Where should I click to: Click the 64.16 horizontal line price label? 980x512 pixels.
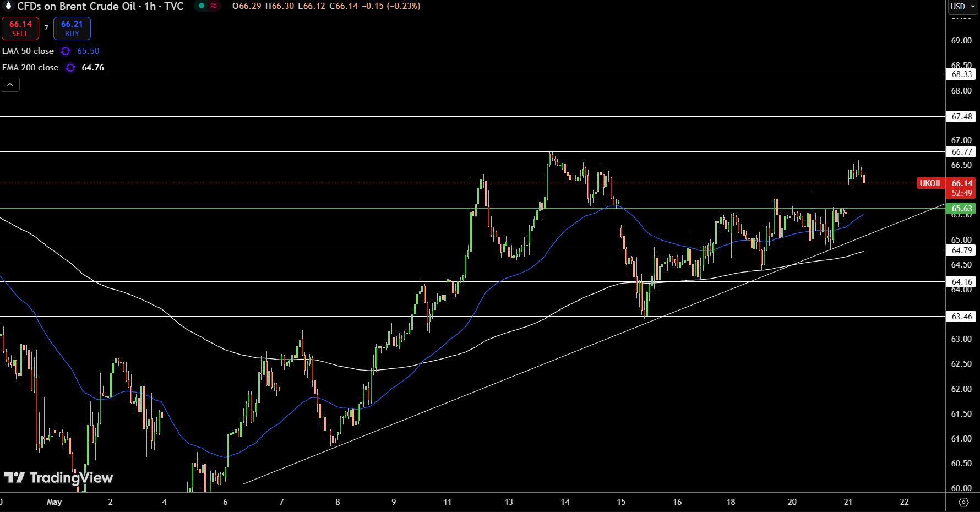click(962, 282)
